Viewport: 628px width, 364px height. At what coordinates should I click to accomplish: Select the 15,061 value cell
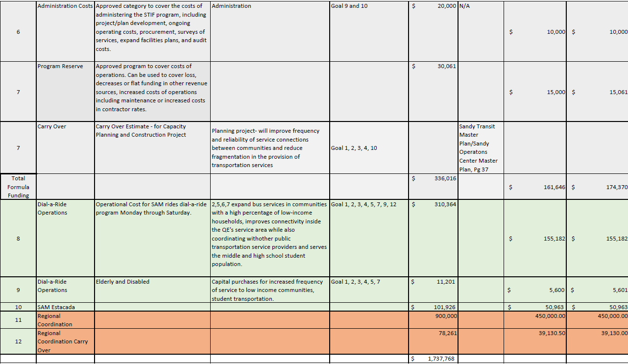coord(597,92)
